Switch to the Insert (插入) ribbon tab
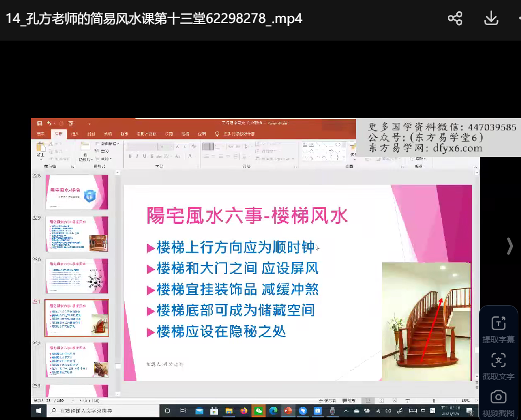This screenshot has width=521, height=420. (75, 134)
